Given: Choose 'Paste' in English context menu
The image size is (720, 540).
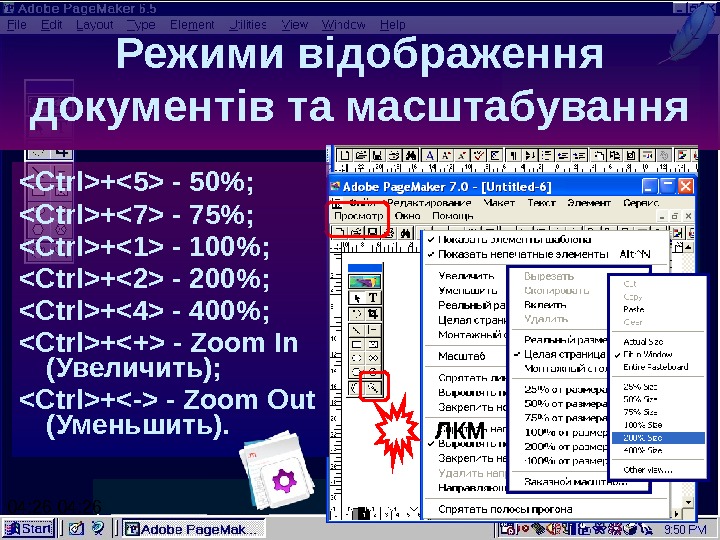Looking at the screenshot, I should point(658,309).
